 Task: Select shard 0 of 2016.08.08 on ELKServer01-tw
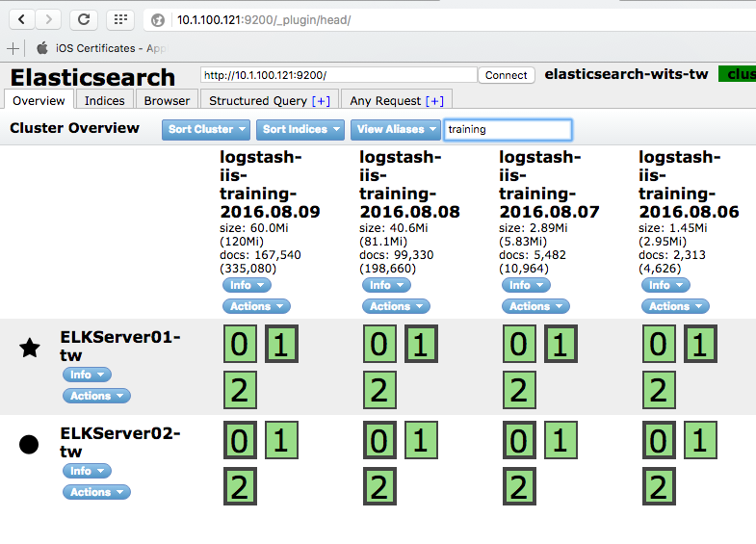tap(380, 344)
